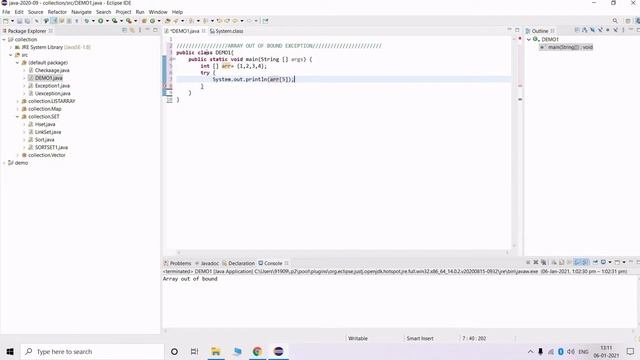Click the toolbar Search magnifier icon
This screenshot has width=640, height=360.
click(x=615, y=21)
